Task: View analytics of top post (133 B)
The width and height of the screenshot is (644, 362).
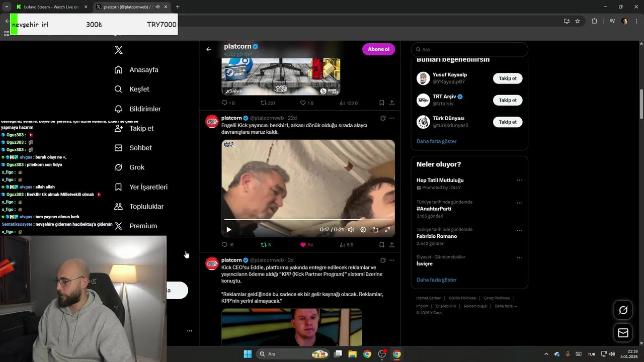Action: point(349,103)
